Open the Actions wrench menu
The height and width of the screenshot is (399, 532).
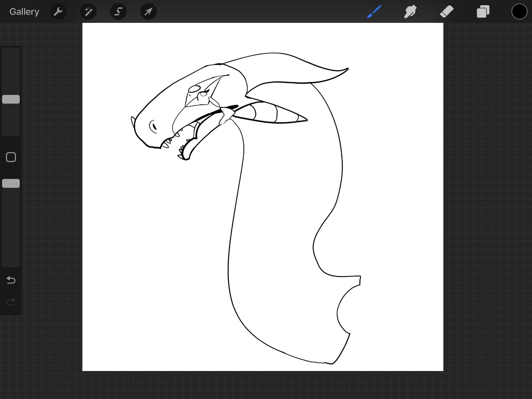pos(58,12)
